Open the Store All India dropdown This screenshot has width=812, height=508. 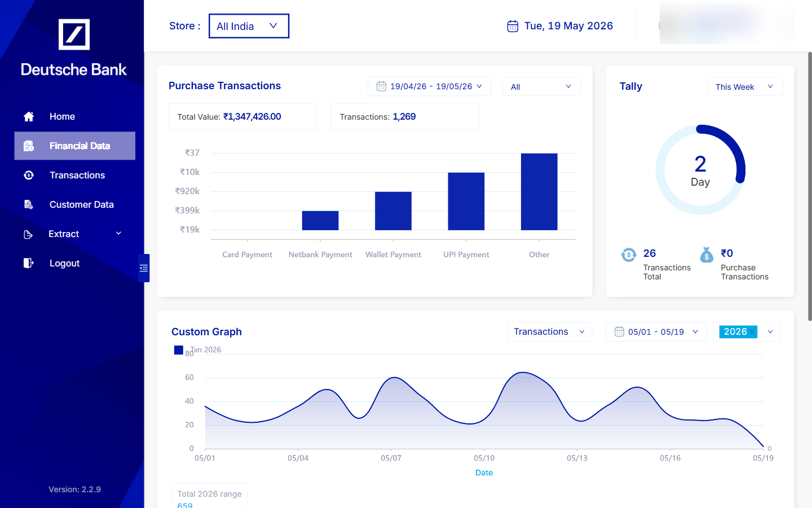tap(249, 26)
